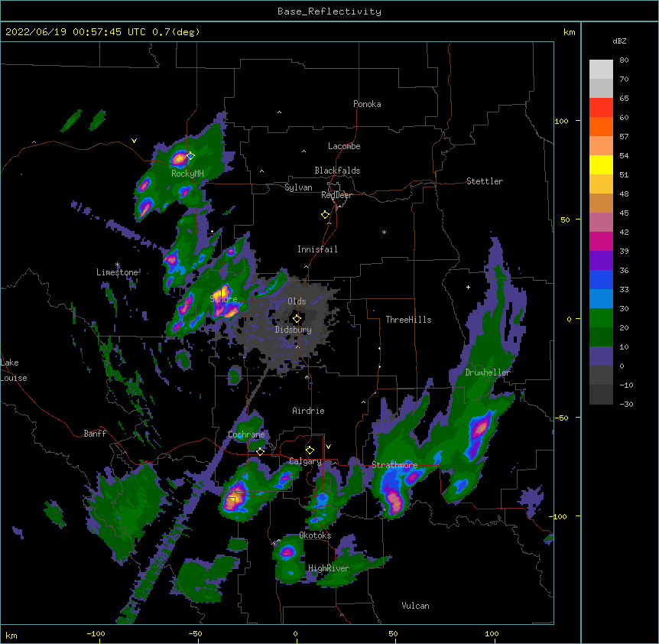Click the 20 dBZ green legend swatch

tap(601, 337)
